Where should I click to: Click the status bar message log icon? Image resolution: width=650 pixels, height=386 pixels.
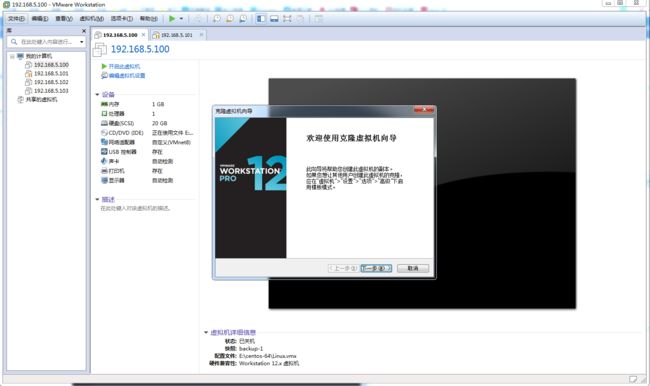633,379
